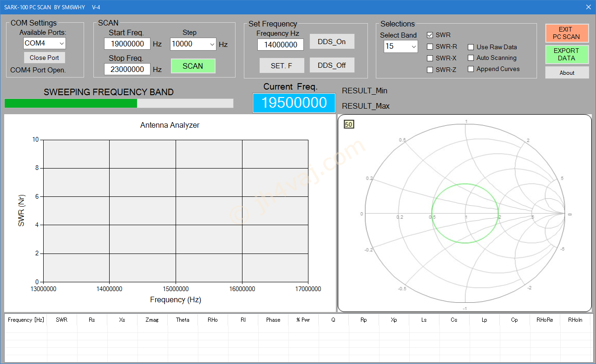Select the Cs column header
The image size is (596, 364).
[454, 319]
